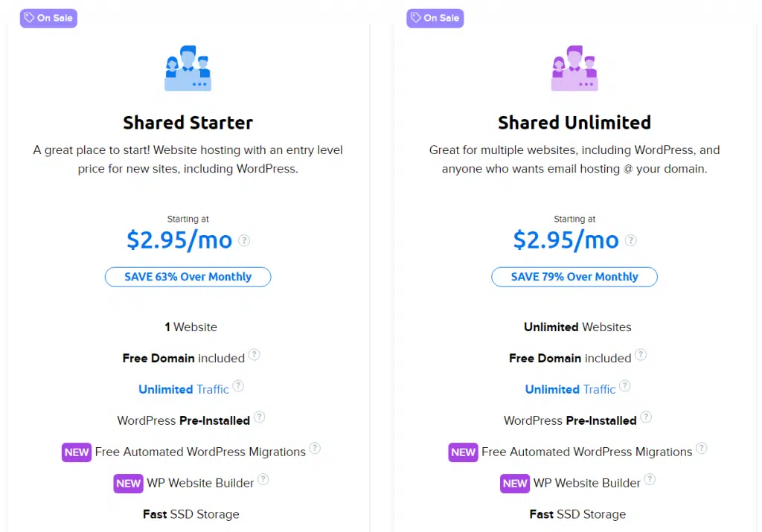Screen dimensions: 762x532
Task: Open the help tooltip beside the Shared Starter price
Action: pyautogui.click(x=244, y=240)
